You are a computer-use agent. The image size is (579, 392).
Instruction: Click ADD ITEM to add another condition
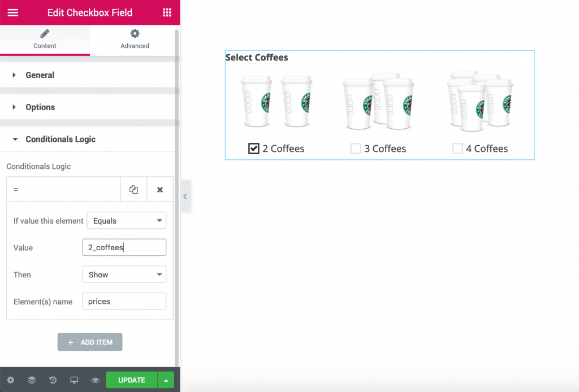pyautogui.click(x=89, y=342)
